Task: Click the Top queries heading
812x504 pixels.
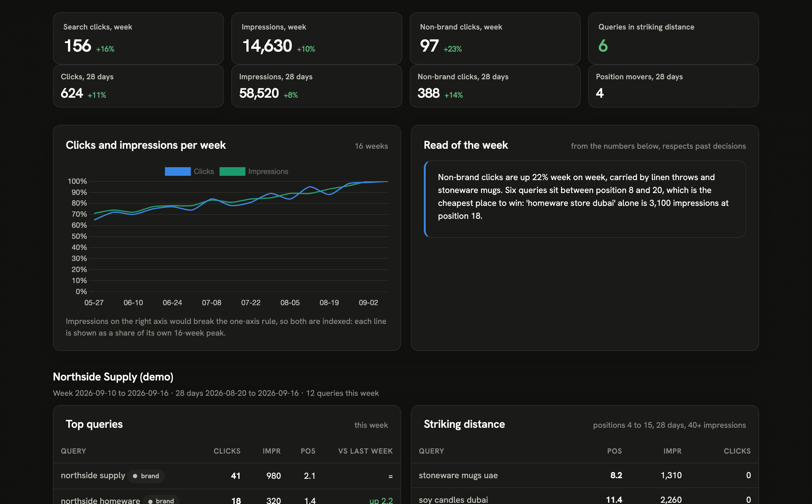Action: 94,424
